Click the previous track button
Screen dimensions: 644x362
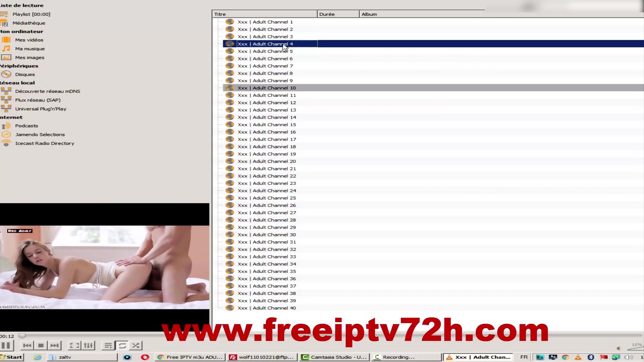(26, 345)
